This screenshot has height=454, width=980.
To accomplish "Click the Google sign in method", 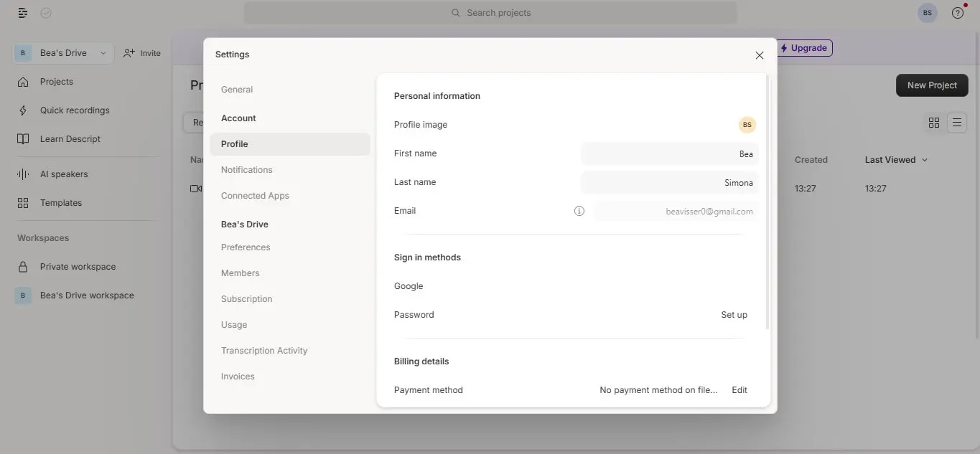I will pos(409,286).
